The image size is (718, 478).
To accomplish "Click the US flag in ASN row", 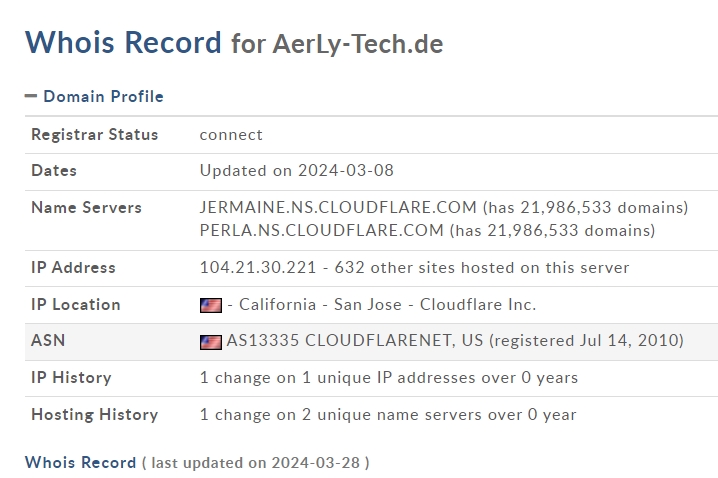I will 211,342.
